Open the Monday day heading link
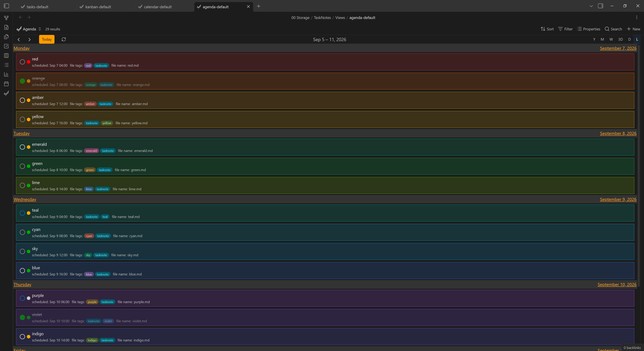 21,48
